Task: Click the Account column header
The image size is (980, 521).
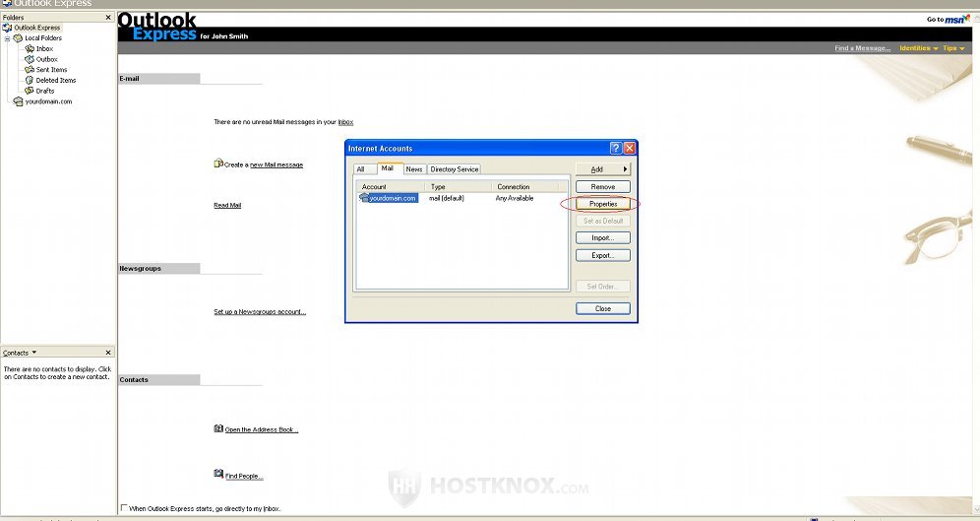Action: click(x=391, y=186)
